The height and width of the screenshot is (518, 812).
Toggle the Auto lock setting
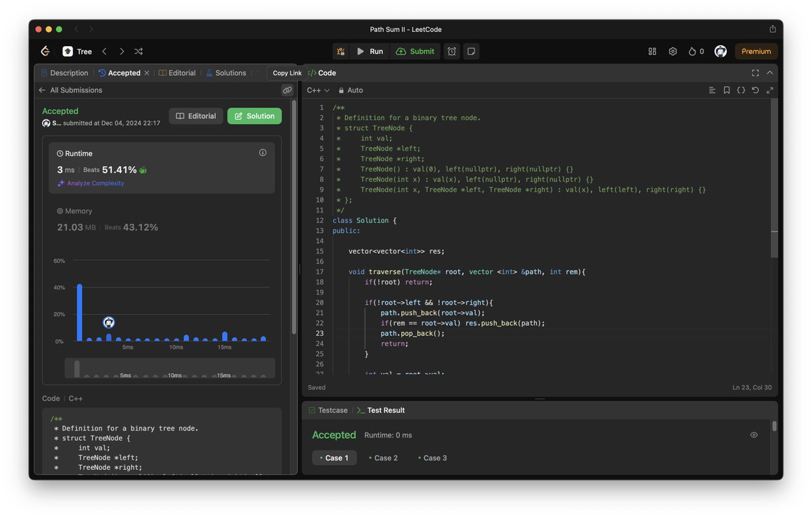coord(351,90)
